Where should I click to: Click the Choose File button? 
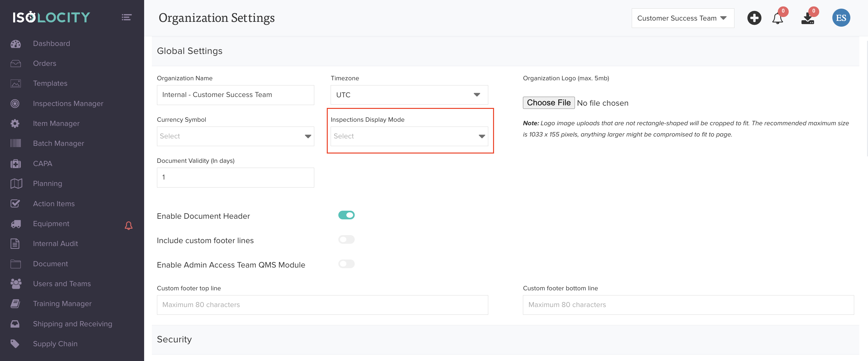point(548,103)
